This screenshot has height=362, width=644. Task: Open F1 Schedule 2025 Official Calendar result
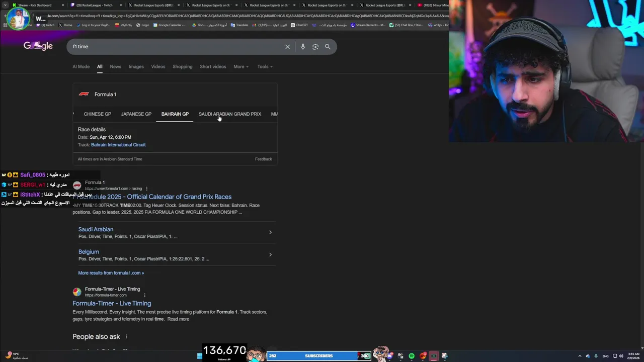[x=152, y=197]
